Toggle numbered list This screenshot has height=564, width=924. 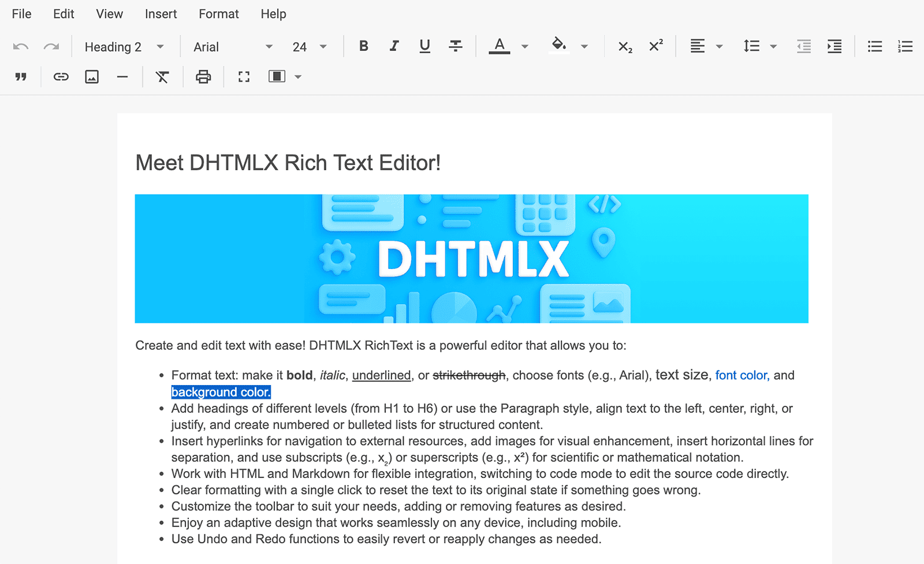point(906,46)
